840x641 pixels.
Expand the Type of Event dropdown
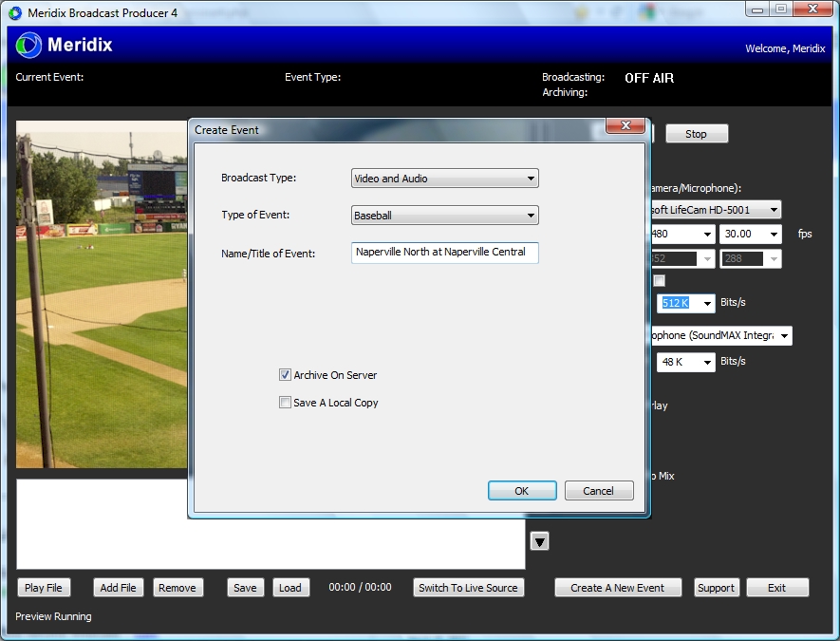pos(444,216)
